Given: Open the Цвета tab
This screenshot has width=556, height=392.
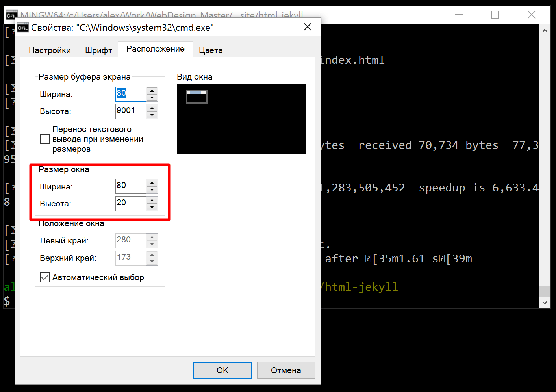Looking at the screenshot, I should click(x=211, y=50).
